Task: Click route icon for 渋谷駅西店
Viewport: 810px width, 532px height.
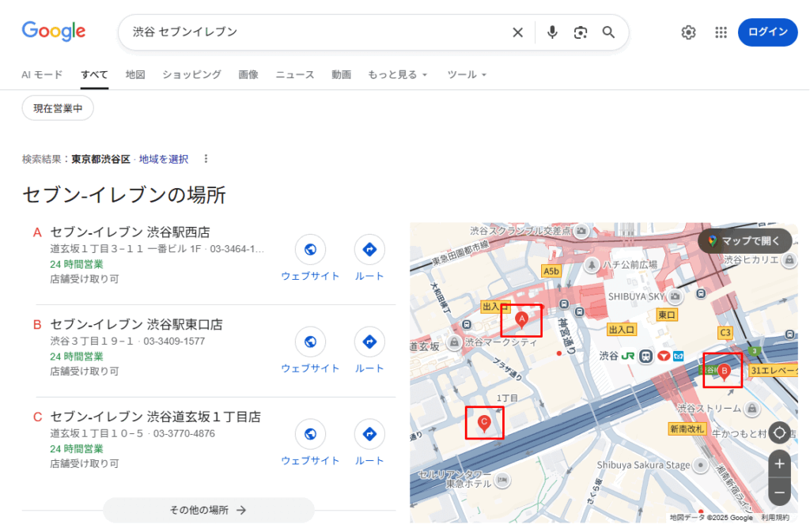Action: (369, 250)
